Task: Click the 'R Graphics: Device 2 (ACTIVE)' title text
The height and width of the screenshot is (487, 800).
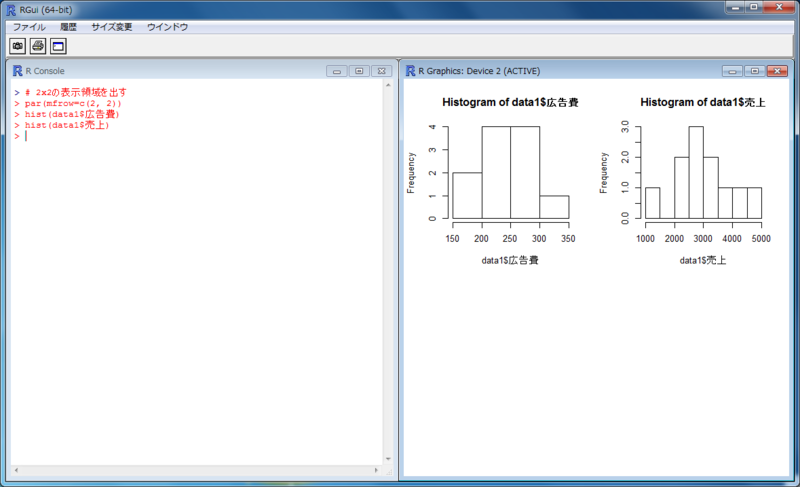Action: tap(479, 71)
